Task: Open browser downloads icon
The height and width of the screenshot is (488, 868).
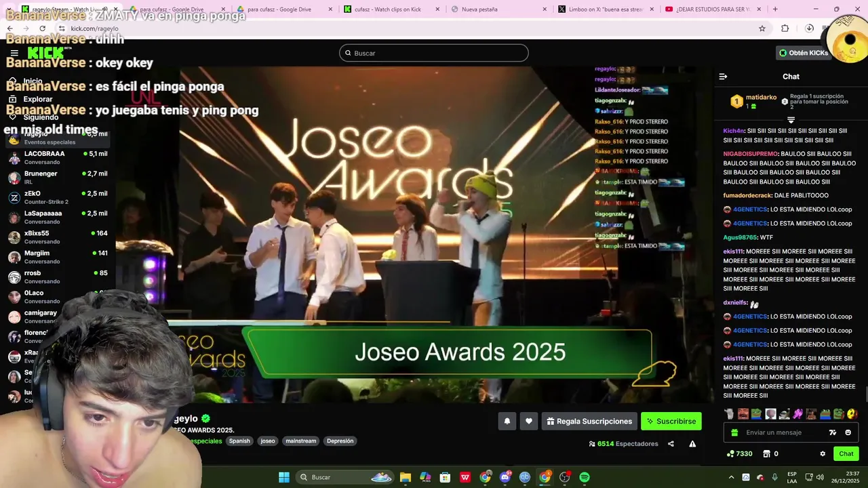Action: click(809, 28)
